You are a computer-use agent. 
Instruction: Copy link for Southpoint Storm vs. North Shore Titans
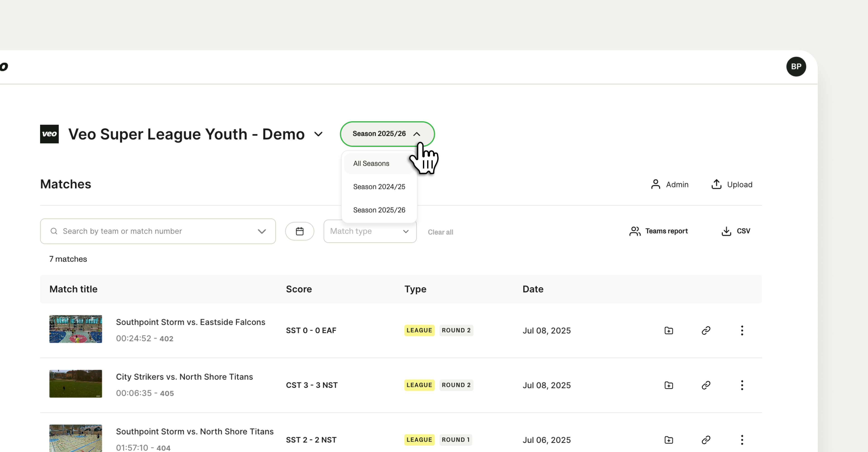[x=706, y=440]
